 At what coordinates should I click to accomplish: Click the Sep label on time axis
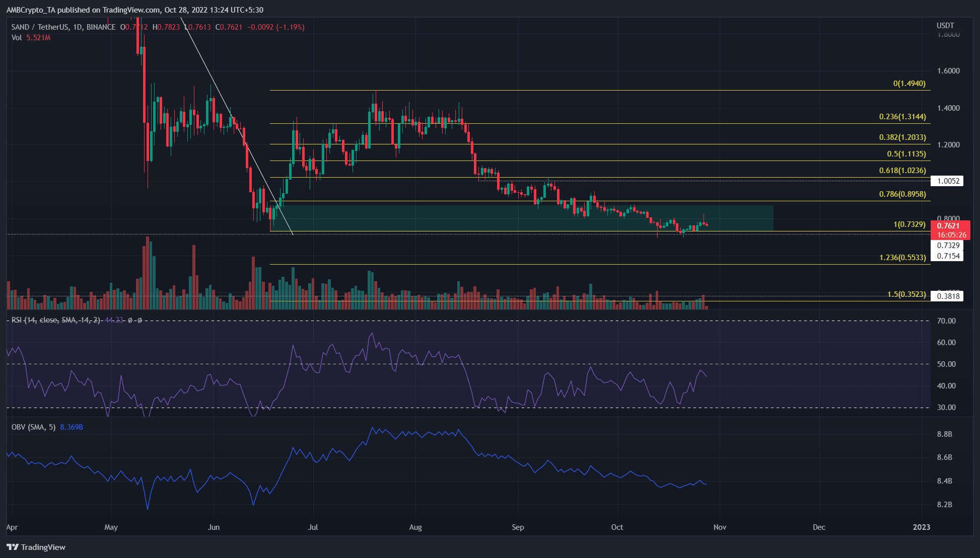(518, 527)
